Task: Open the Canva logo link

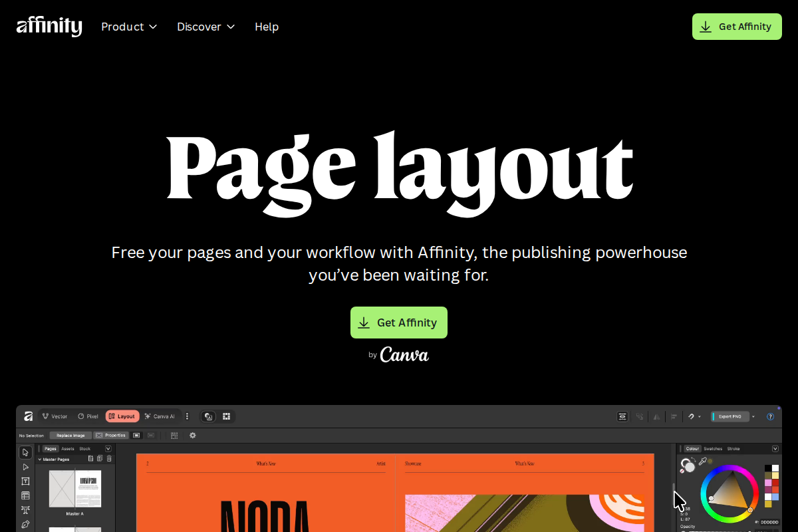Action: 404,354
